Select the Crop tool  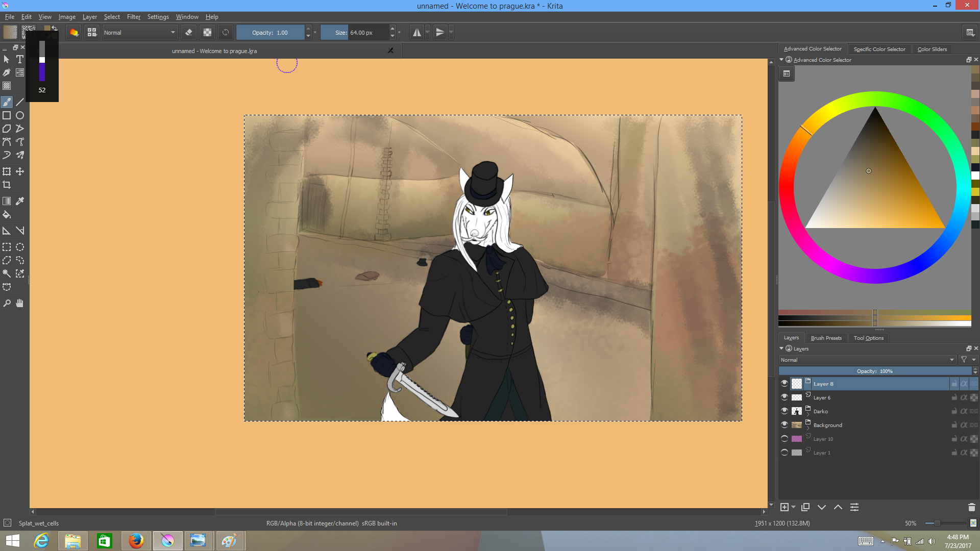click(7, 185)
